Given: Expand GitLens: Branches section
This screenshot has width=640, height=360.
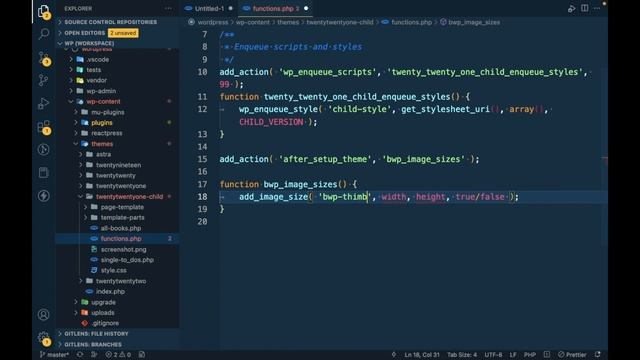Looking at the screenshot, I should tap(93, 344).
